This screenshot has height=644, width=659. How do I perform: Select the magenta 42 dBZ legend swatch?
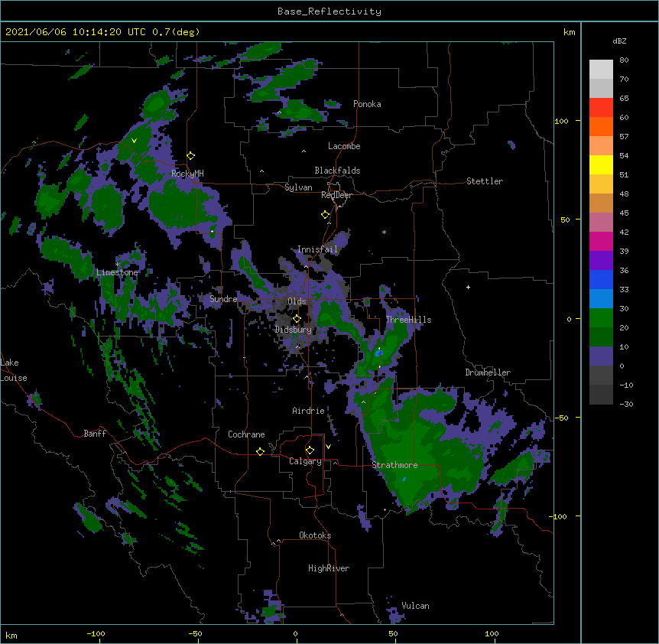tap(601, 241)
